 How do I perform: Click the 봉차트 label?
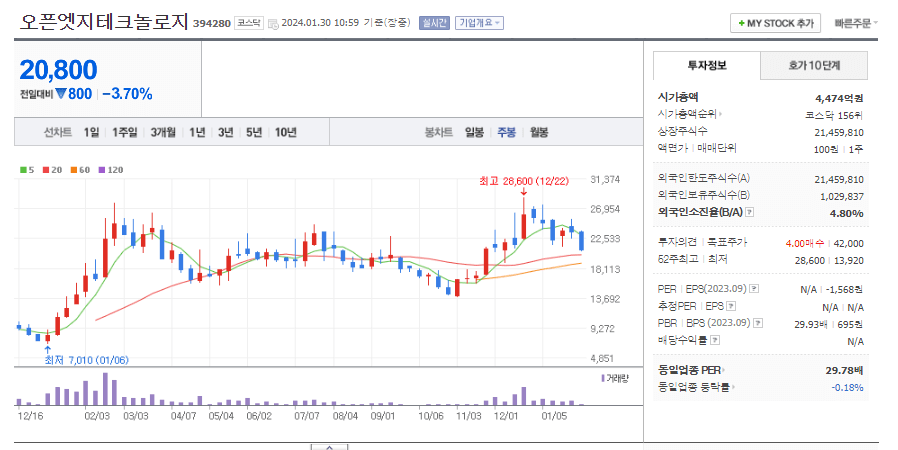pos(439,132)
